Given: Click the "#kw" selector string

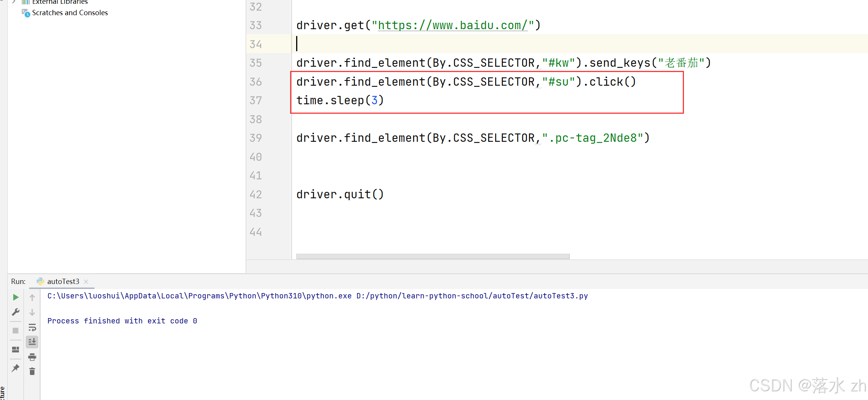Looking at the screenshot, I should [x=559, y=63].
